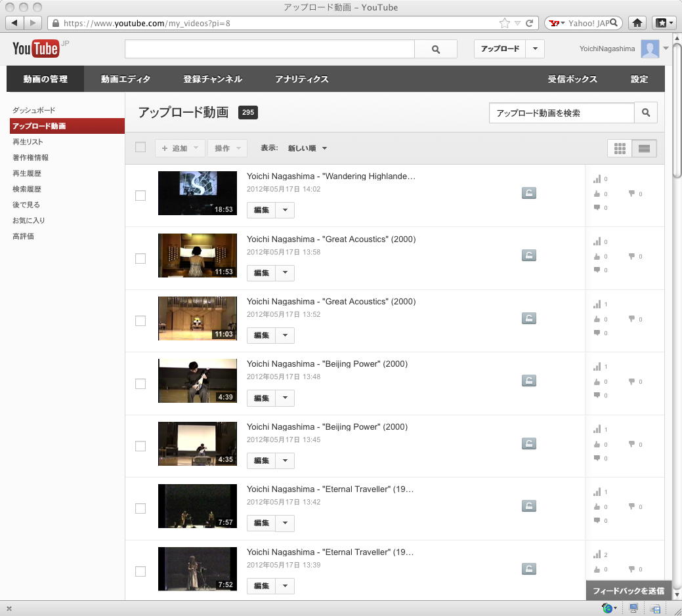Screen dimensions: 682x616
Task: Switch to list view
Action: coord(644,148)
